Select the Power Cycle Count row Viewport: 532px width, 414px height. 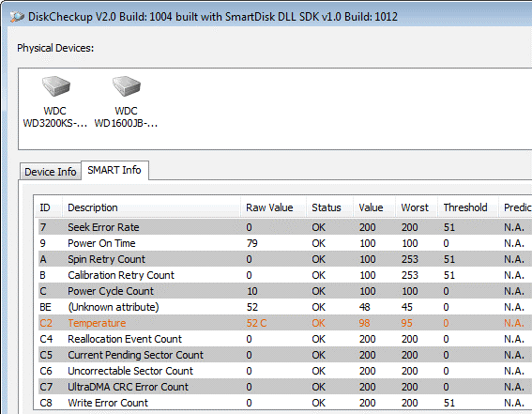[x=285, y=291]
